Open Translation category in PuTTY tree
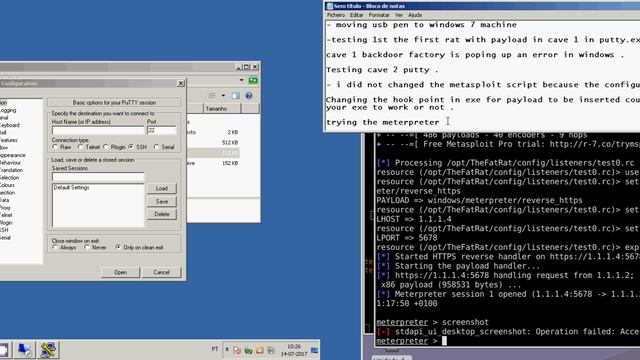 [x=11, y=170]
